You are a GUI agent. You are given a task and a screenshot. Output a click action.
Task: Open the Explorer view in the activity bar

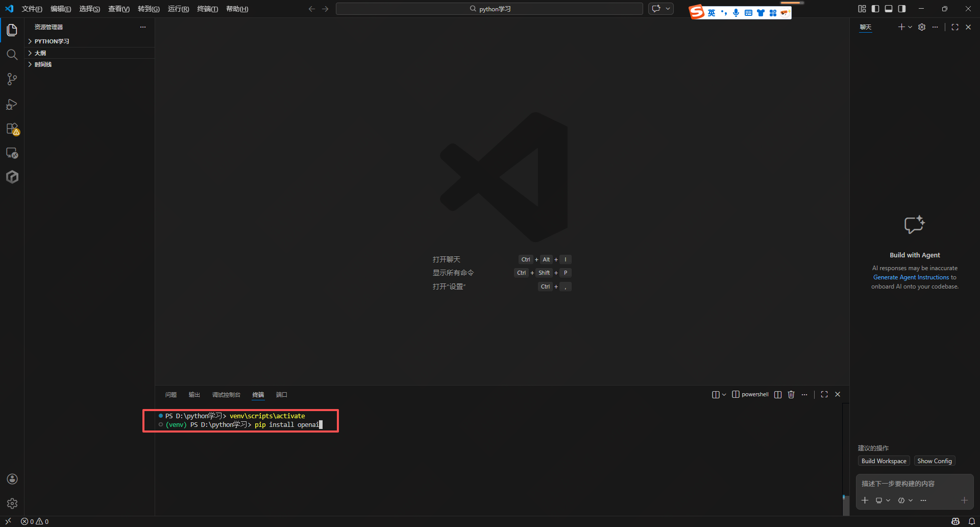pyautogui.click(x=12, y=30)
